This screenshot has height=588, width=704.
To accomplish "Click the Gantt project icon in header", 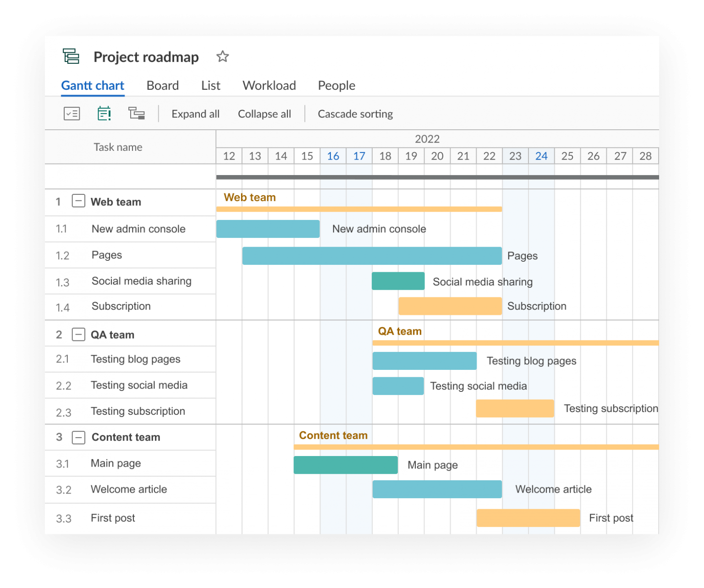I will (x=71, y=56).
